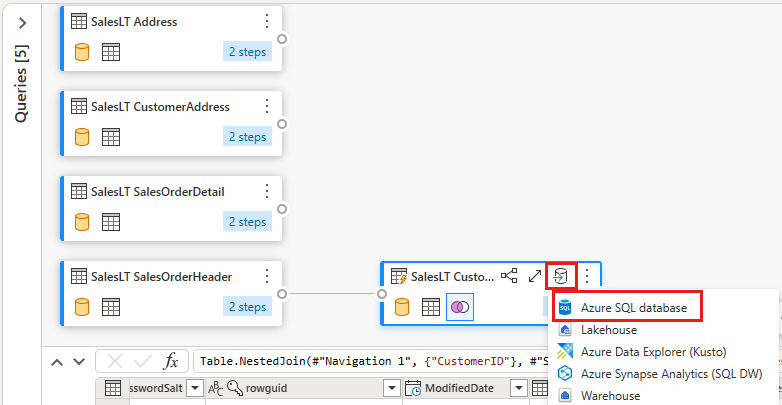This screenshot has height=405, width=782.
Task: Click the table step icon in SalesLT SalesOrderDetail
Action: (x=111, y=222)
